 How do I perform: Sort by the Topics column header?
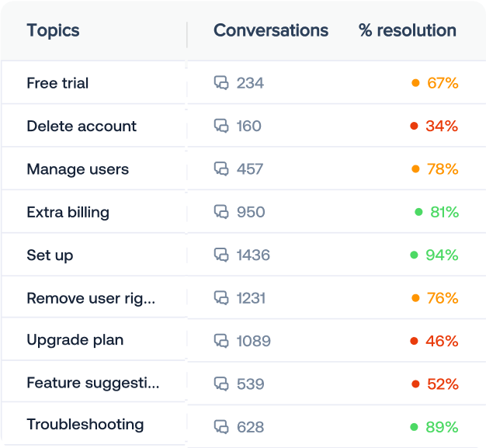click(53, 31)
